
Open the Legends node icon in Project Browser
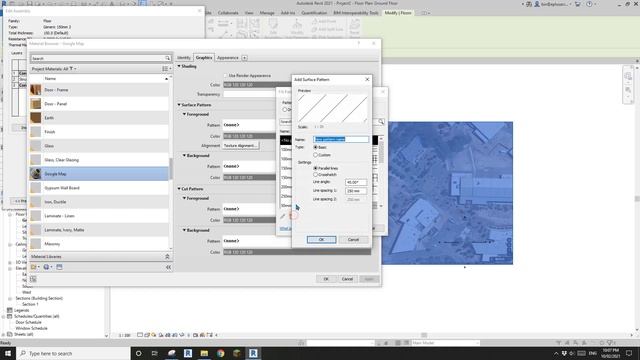[x=10, y=310]
